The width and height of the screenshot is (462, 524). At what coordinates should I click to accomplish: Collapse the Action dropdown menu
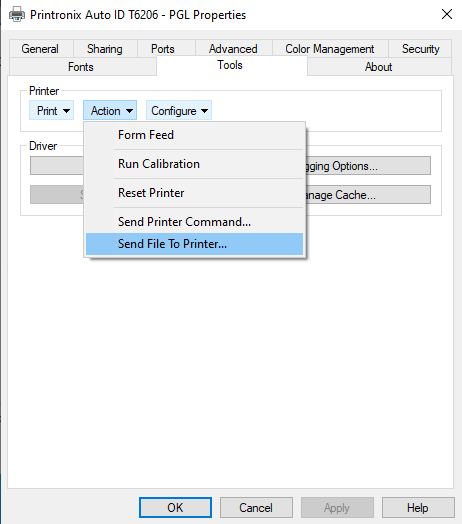click(x=110, y=110)
